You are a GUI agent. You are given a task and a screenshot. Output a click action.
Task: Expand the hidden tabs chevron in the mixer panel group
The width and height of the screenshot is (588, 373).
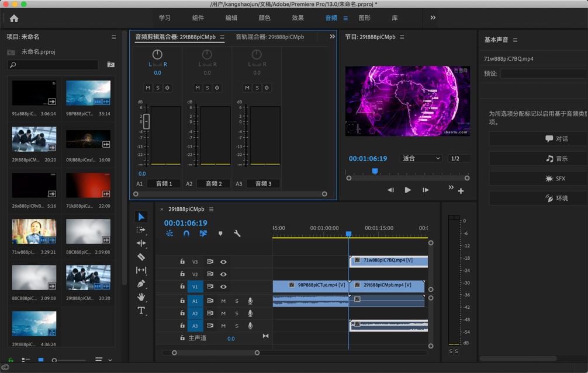point(331,36)
